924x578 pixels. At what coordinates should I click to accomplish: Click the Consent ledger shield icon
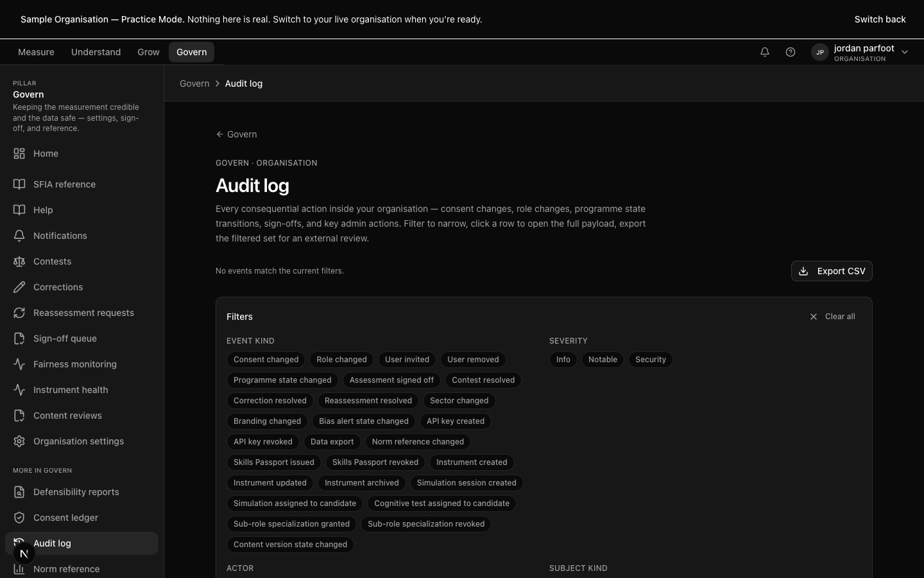tap(19, 518)
